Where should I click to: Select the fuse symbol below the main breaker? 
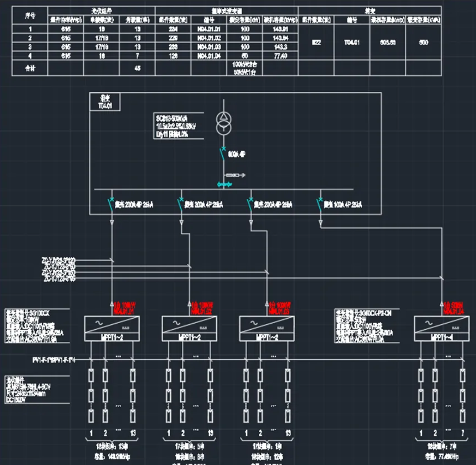click(235, 175)
